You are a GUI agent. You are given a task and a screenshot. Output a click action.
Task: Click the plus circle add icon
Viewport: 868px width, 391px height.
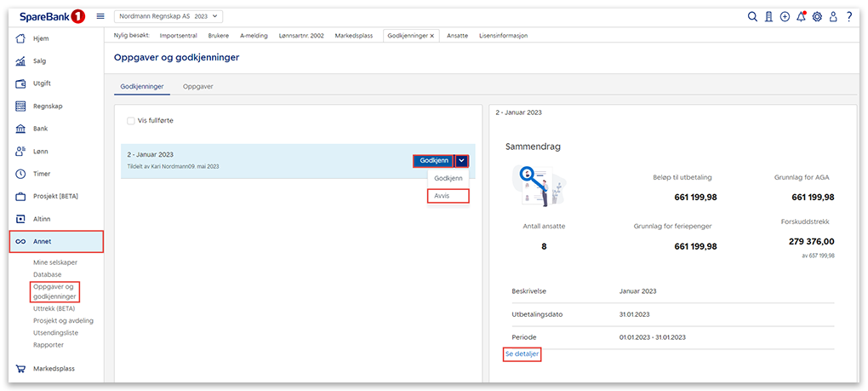(x=785, y=17)
